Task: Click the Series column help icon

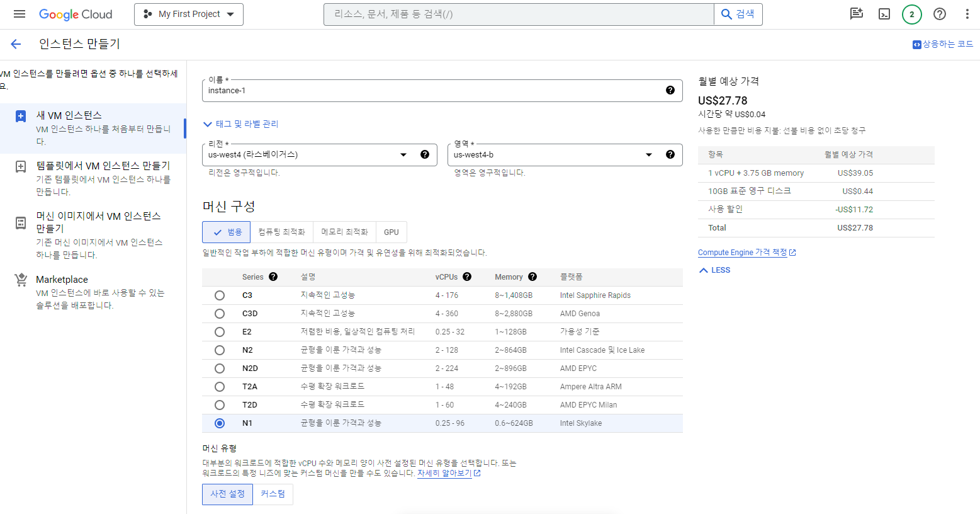Action: [273, 277]
